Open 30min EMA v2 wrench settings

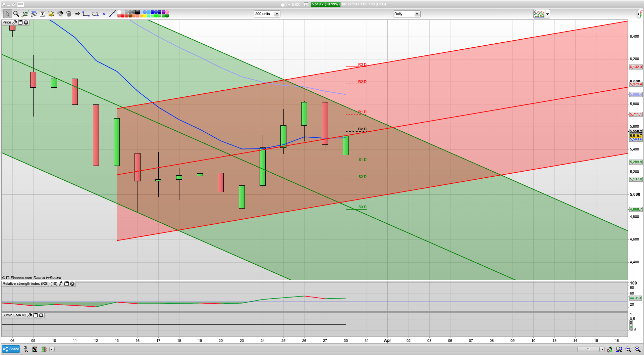30,315
